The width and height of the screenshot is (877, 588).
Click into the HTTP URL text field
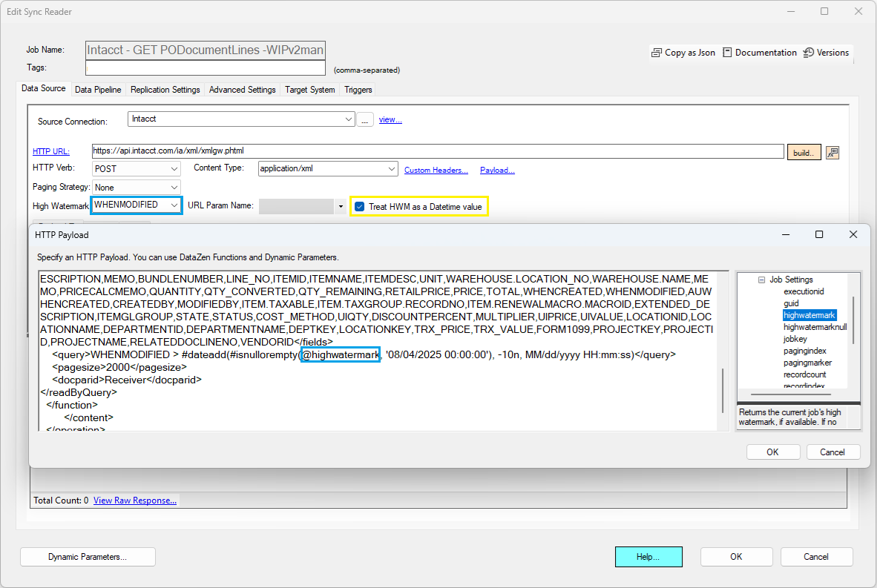click(x=438, y=151)
